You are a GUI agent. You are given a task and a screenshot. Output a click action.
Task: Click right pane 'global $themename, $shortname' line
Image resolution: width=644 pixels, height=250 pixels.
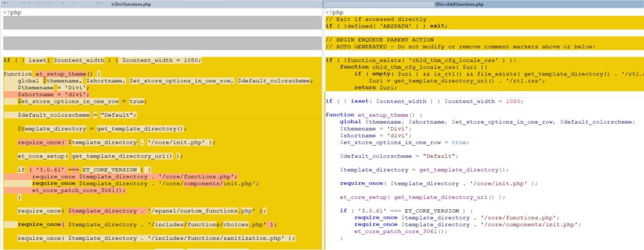pyautogui.click(x=487, y=122)
